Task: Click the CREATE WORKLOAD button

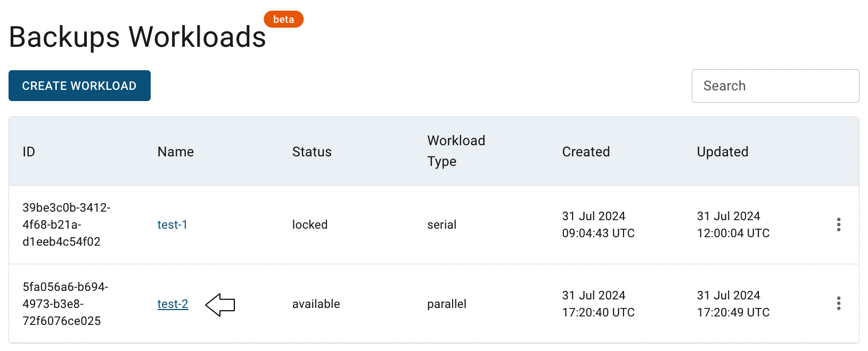Action: (x=79, y=86)
